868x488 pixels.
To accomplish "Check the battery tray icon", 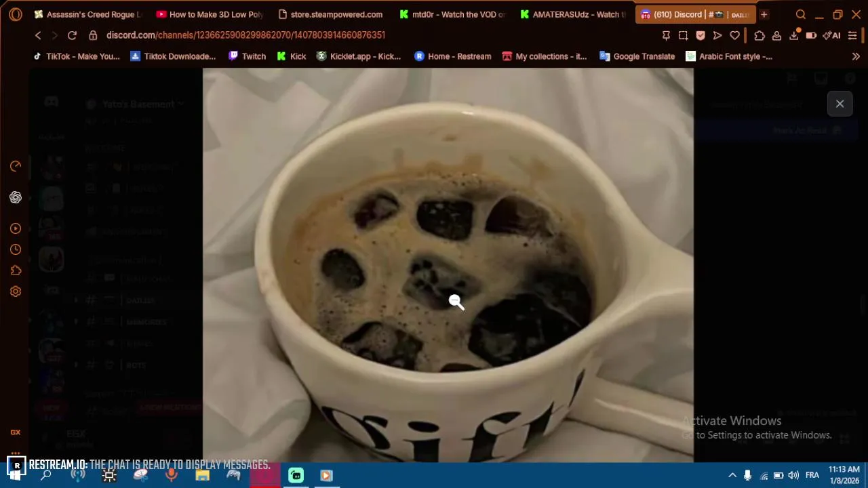I will (x=778, y=475).
